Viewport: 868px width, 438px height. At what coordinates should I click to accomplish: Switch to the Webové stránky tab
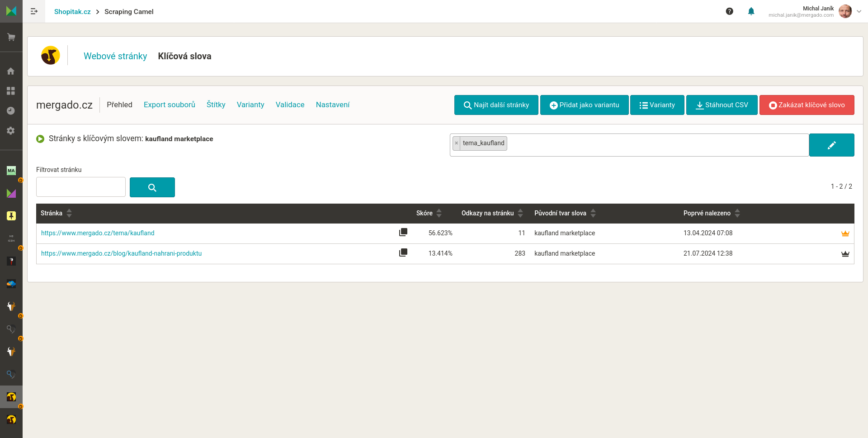[x=115, y=56]
